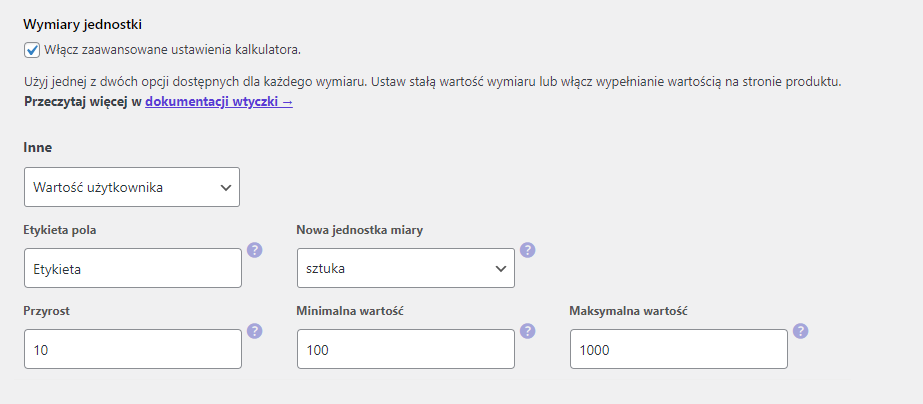This screenshot has width=923, height=404.
Task: Click the help icon beside Etykieta pola field
Action: (x=255, y=250)
